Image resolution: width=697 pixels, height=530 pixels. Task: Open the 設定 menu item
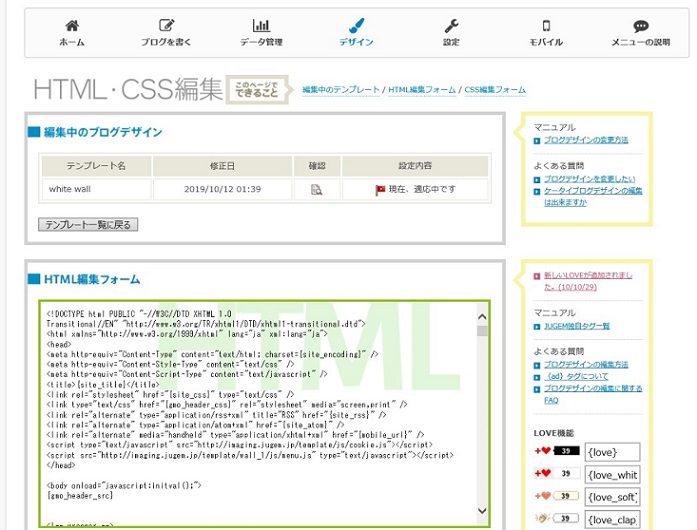[x=451, y=42]
